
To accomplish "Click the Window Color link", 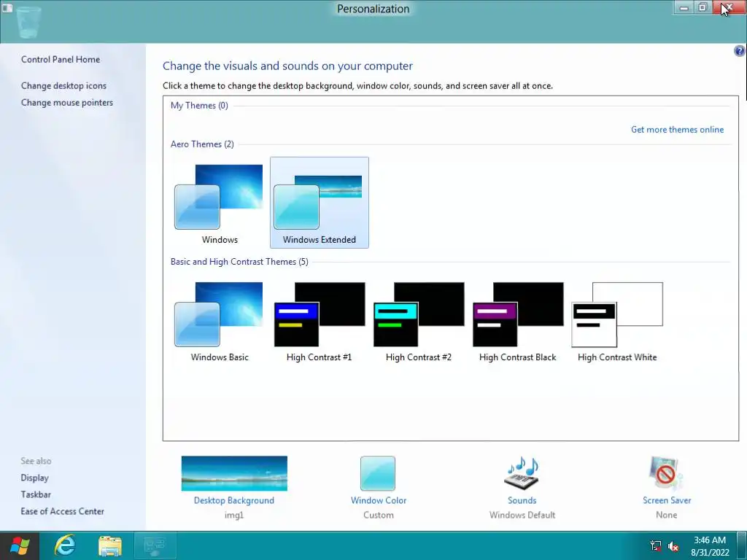I will pyautogui.click(x=379, y=500).
